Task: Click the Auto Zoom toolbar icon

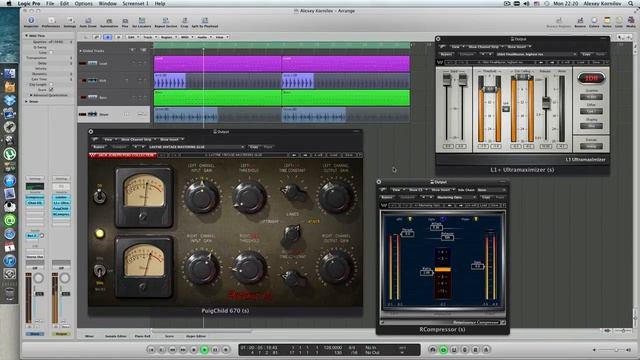Action: click(88, 22)
